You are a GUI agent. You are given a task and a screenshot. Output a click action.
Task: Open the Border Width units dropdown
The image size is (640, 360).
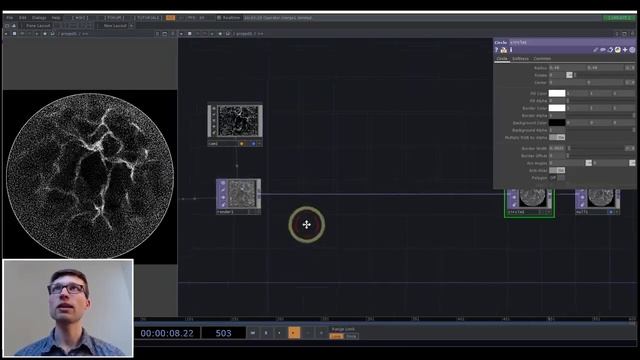point(629,149)
